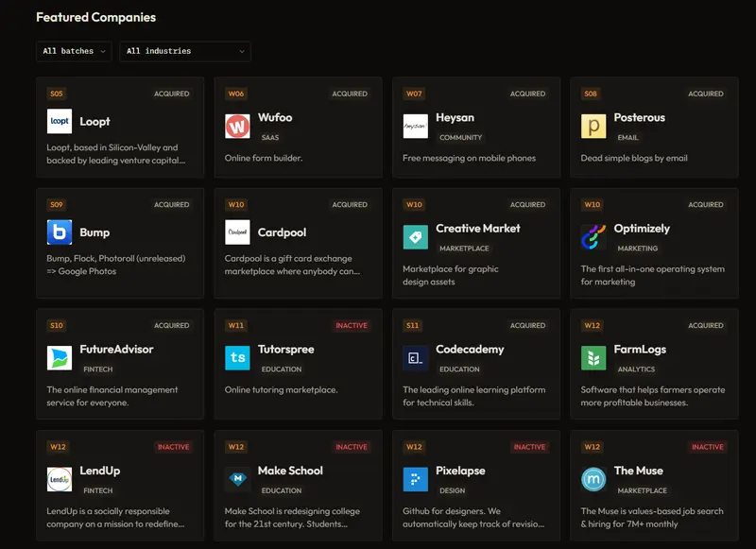Click the MARKETPLACE tag on Creative Market

point(464,249)
